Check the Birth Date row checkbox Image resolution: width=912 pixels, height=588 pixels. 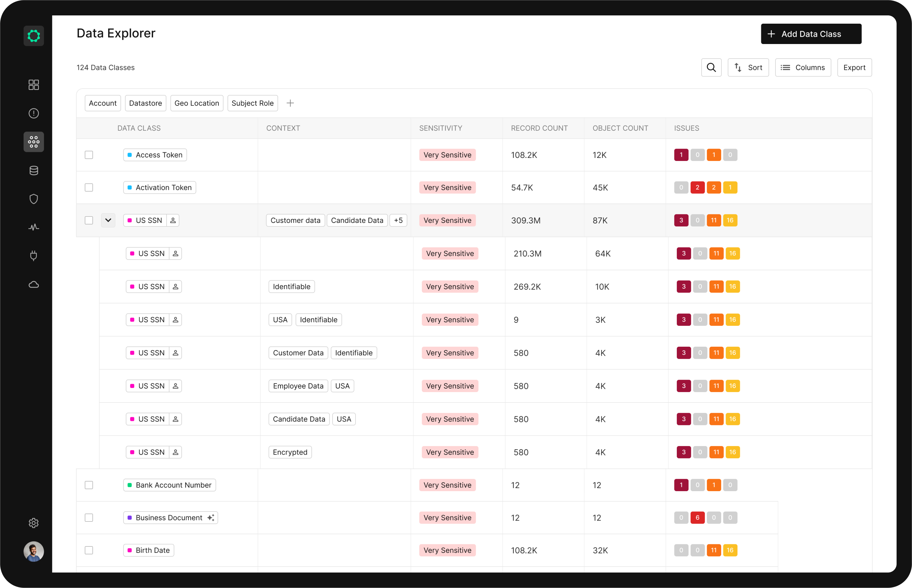89,550
